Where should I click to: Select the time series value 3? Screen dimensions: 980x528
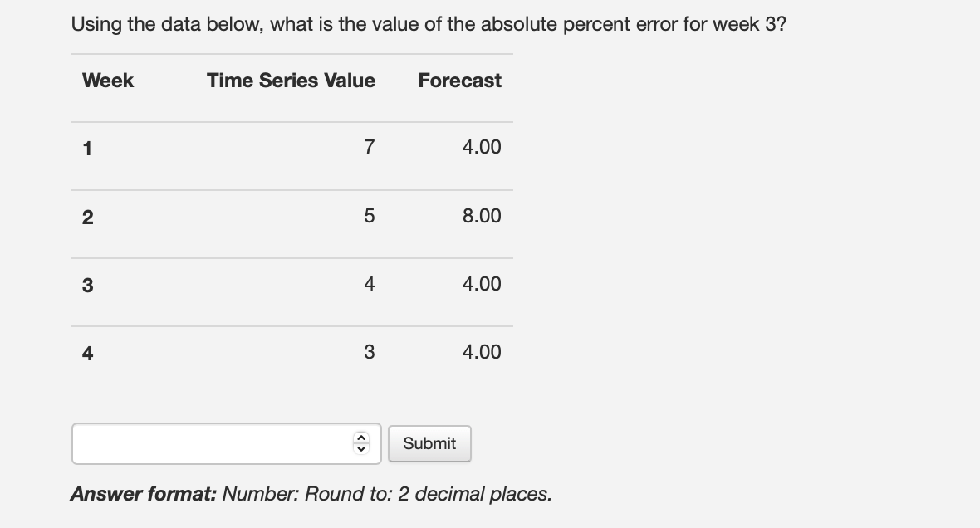369,352
